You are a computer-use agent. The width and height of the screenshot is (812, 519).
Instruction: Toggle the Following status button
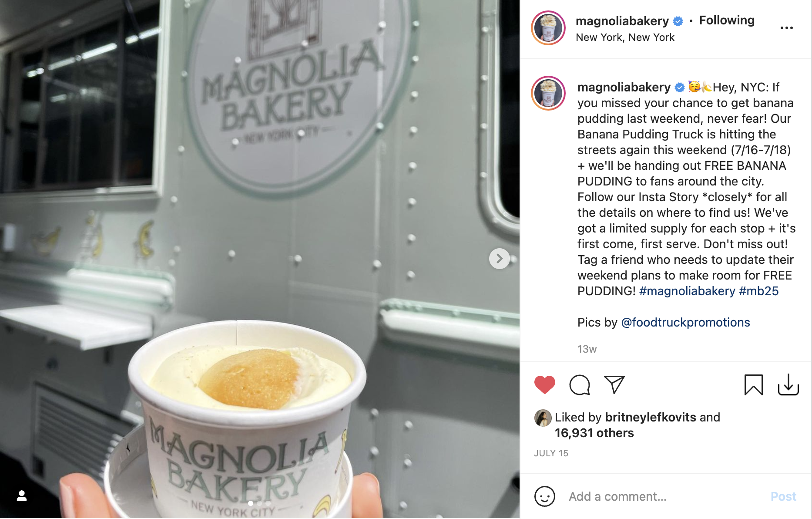tap(727, 20)
